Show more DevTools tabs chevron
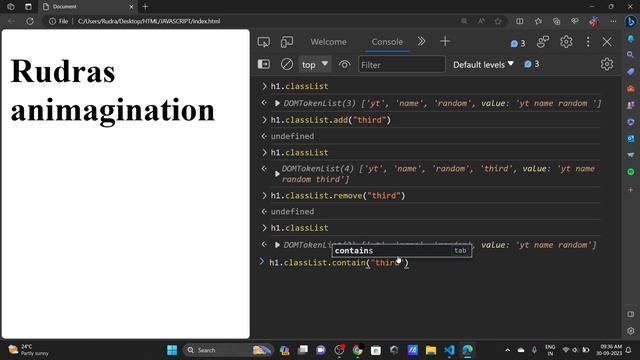Screen dimensions: 640x360 click(421, 41)
